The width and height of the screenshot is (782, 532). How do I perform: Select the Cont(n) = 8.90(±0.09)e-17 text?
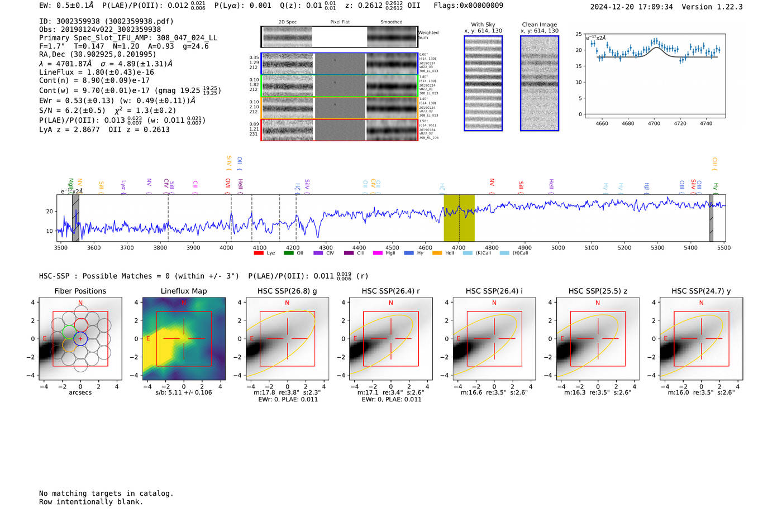pos(94,80)
